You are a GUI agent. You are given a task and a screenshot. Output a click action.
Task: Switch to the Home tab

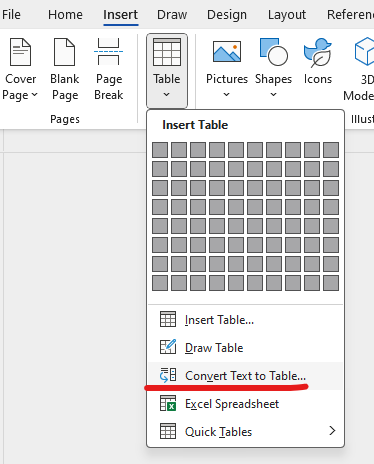(65, 15)
